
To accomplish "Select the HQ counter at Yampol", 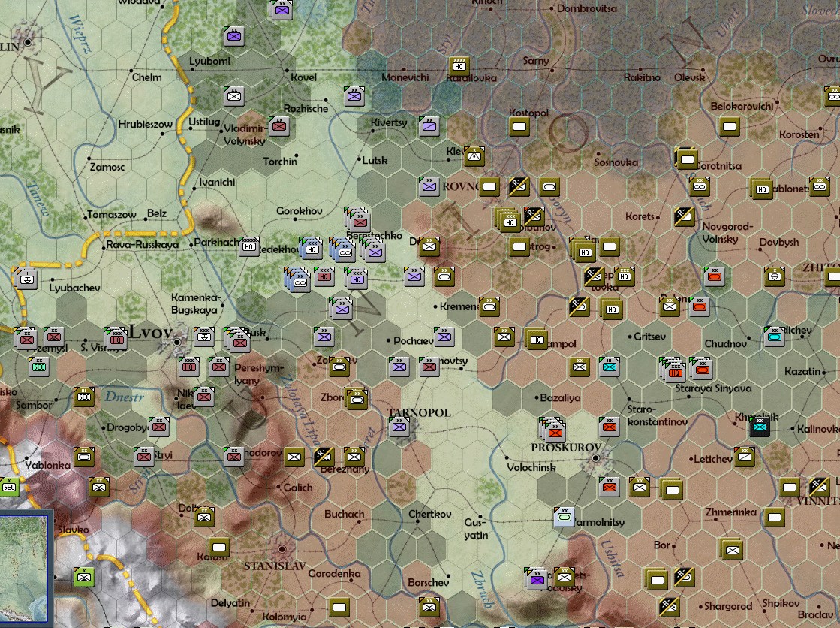I will tap(537, 340).
